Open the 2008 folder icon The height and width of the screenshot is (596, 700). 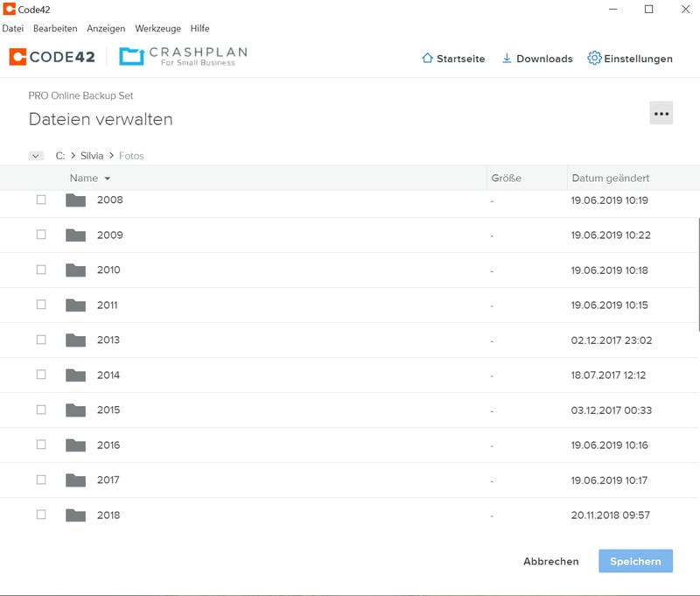(76, 200)
